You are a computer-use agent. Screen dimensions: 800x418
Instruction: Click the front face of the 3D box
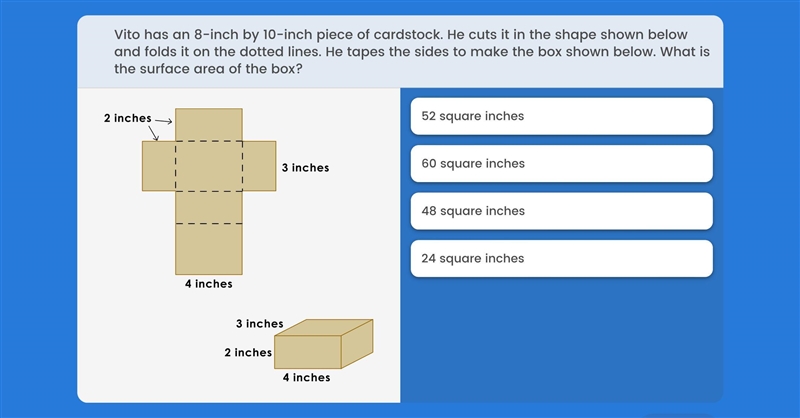[308, 352]
